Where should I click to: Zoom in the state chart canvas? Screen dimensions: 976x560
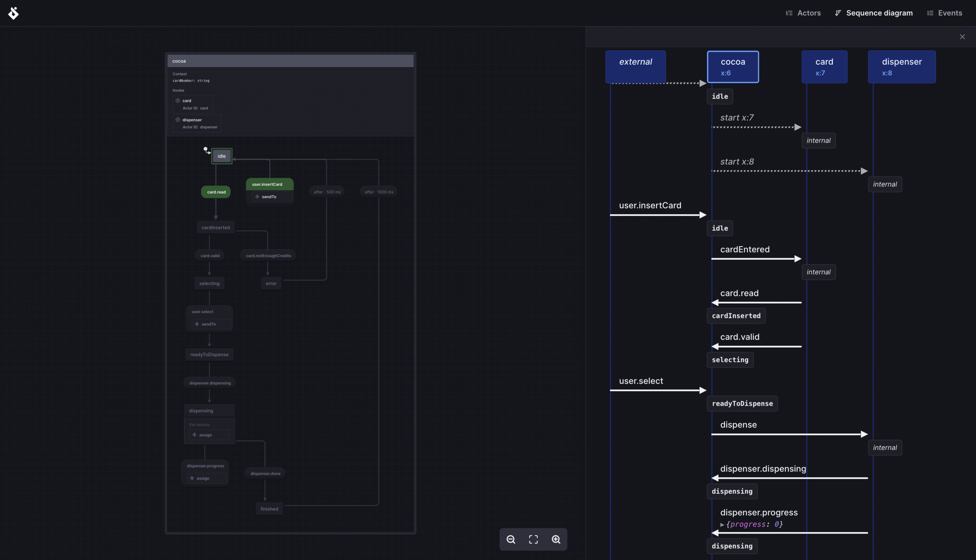[x=556, y=539]
